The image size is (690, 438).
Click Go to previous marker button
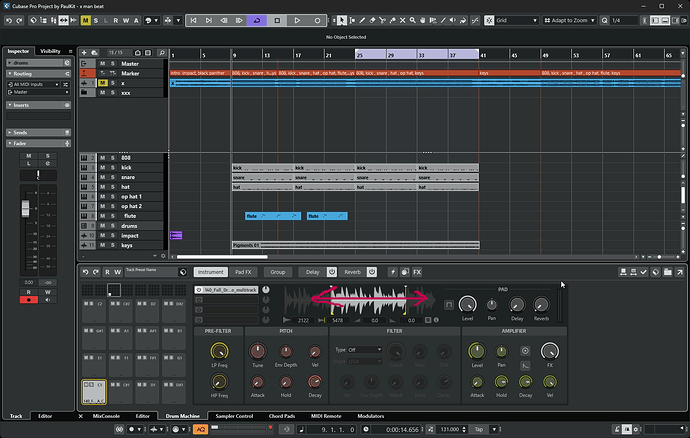pos(194,20)
